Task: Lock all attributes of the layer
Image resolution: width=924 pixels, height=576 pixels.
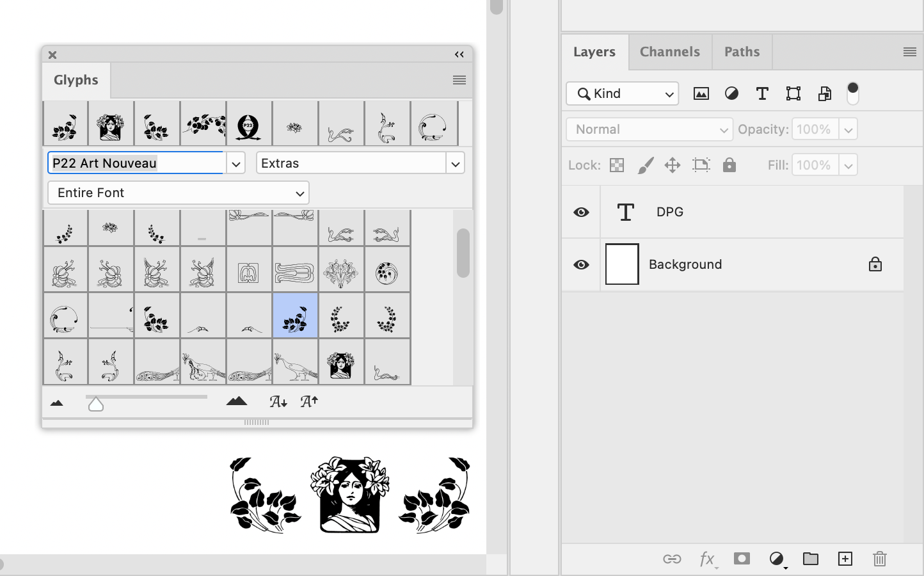Action: click(x=729, y=165)
